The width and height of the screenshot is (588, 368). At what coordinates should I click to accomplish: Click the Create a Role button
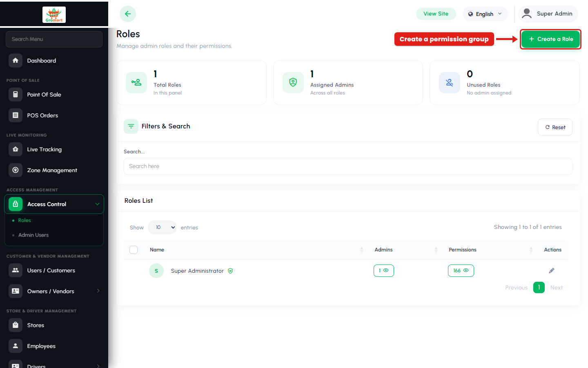551,39
